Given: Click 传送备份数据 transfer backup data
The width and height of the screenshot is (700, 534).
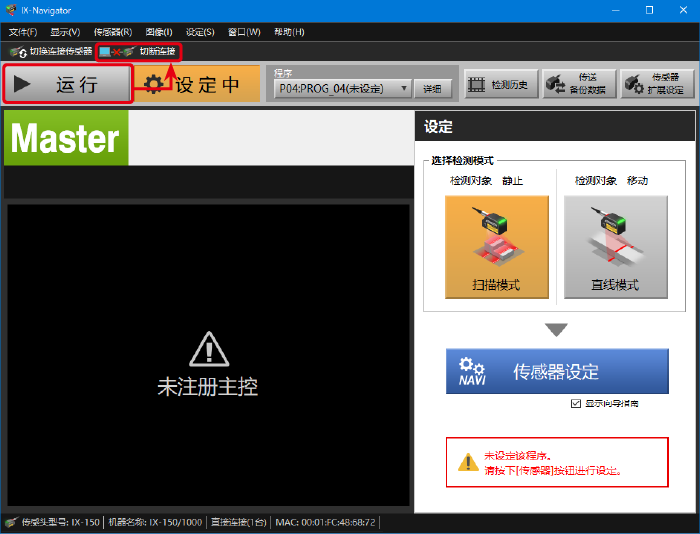Looking at the screenshot, I should tap(579, 85).
